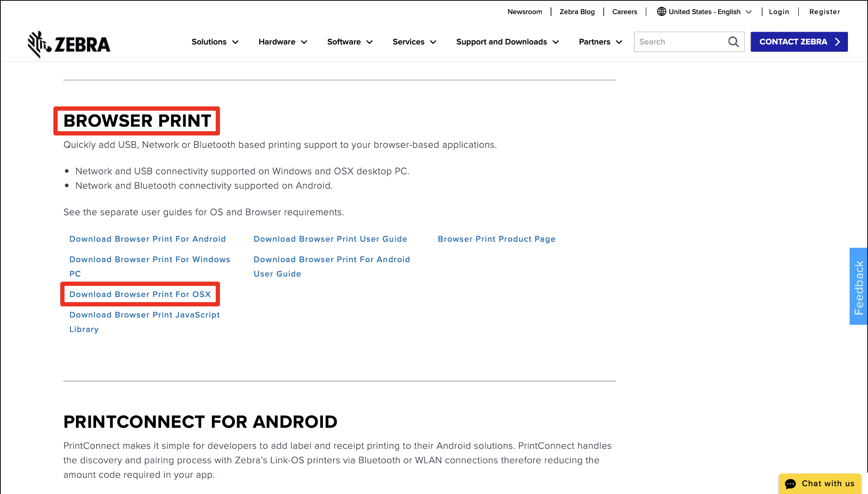Click the Zebra logo in header
The image size is (868, 494).
coord(69,44)
